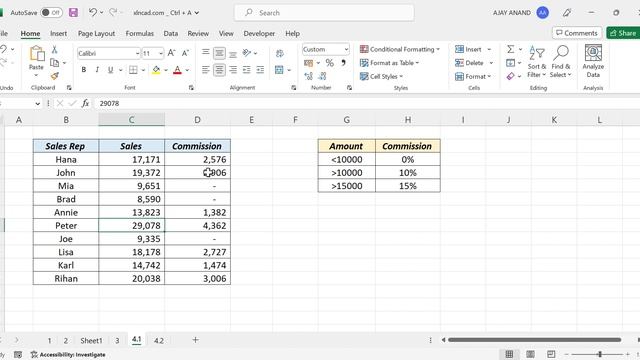Open Find & Select menu
This screenshot has width=640, height=360.
[x=560, y=61]
